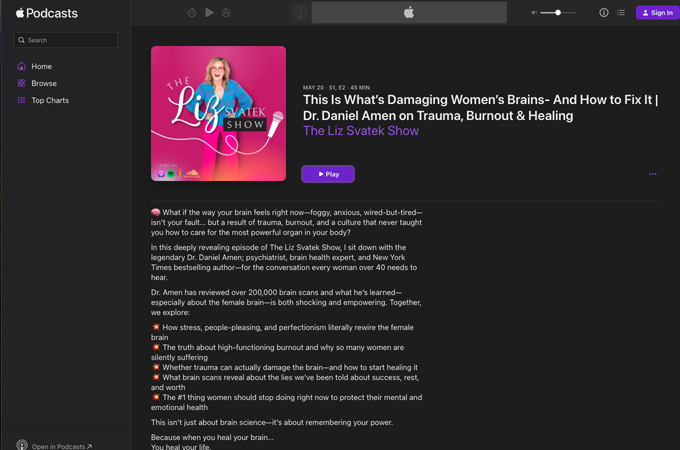Click the Apple logo now-playing display

tap(409, 13)
